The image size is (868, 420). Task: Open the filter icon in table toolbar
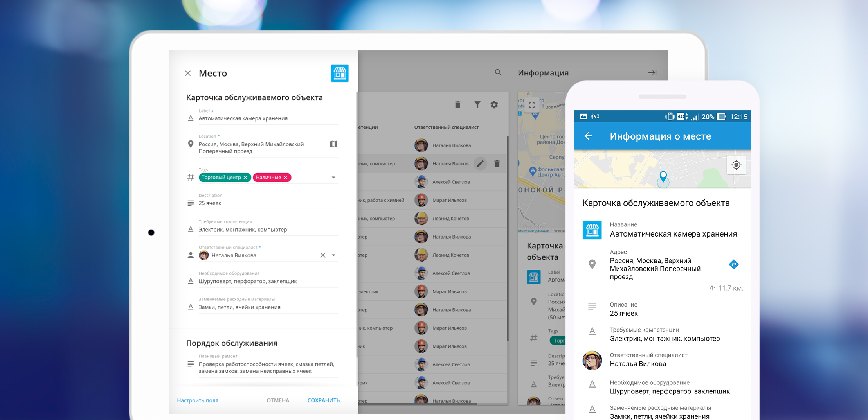tap(477, 104)
